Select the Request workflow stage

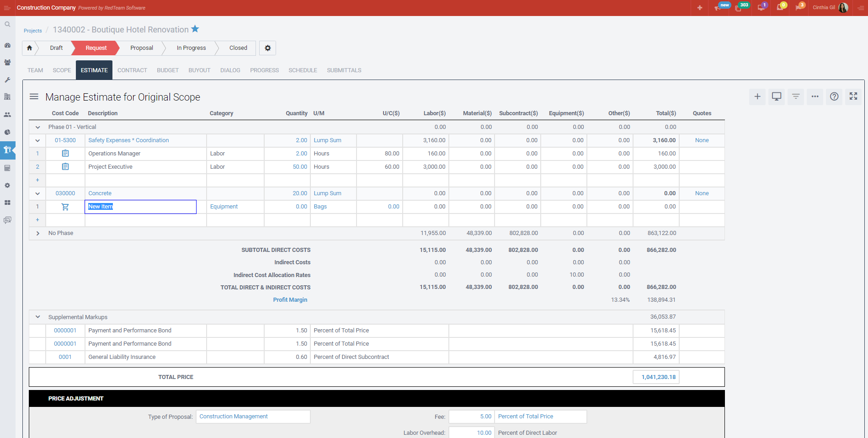tap(96, 48)
